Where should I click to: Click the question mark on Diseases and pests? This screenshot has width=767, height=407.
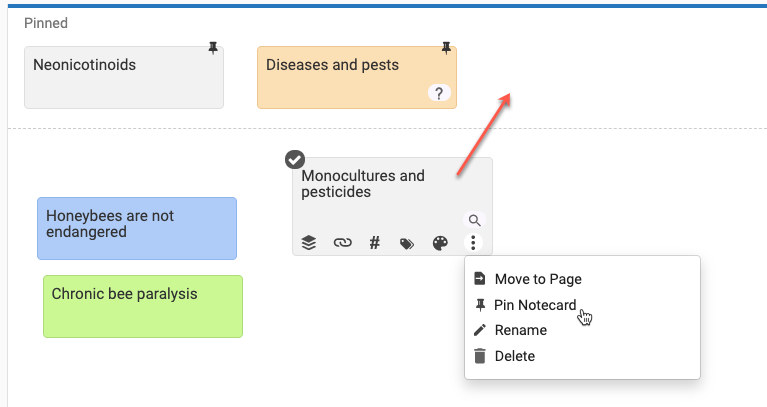(438, 93)
